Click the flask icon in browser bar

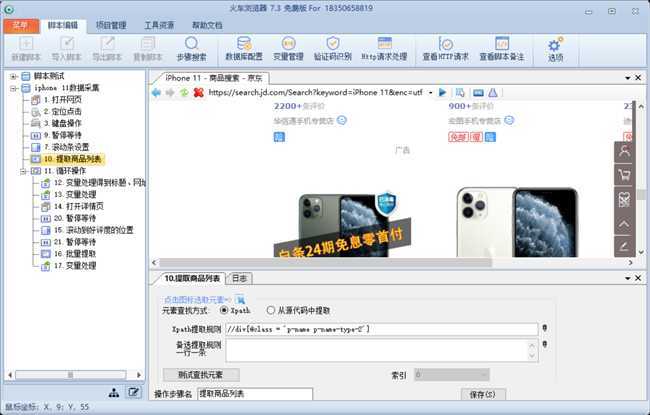point(493,92)
